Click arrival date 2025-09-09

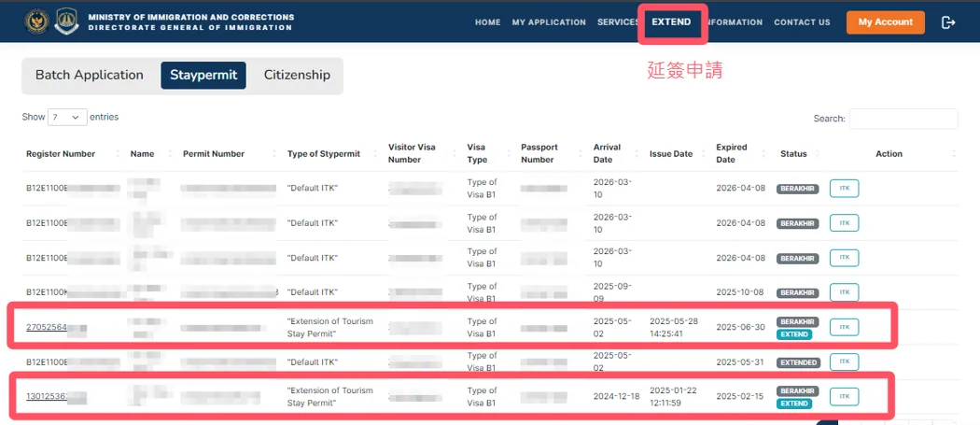(x=612, y=292)
